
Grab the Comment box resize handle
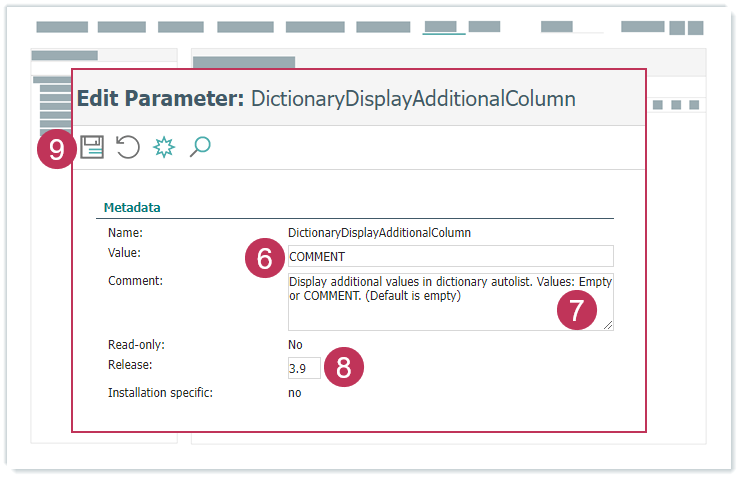pyautogui.click(x=608, y=325)
